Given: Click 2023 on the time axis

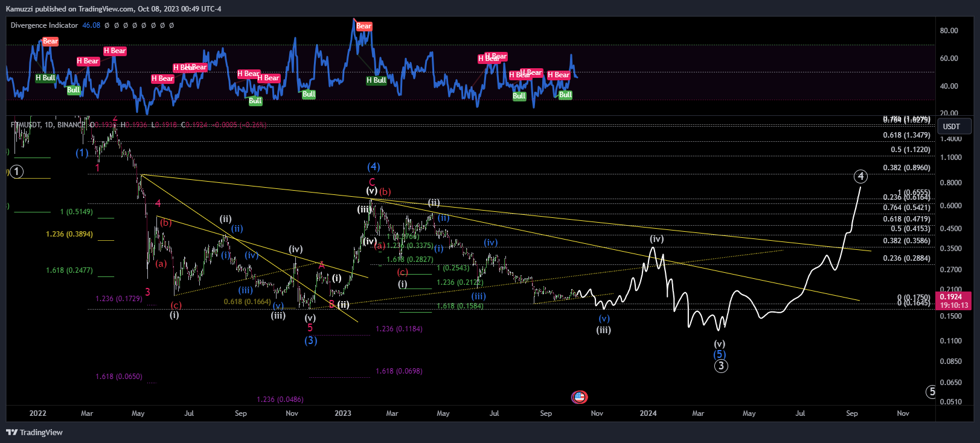Looking at the screenshot, I should pos(343,413).
